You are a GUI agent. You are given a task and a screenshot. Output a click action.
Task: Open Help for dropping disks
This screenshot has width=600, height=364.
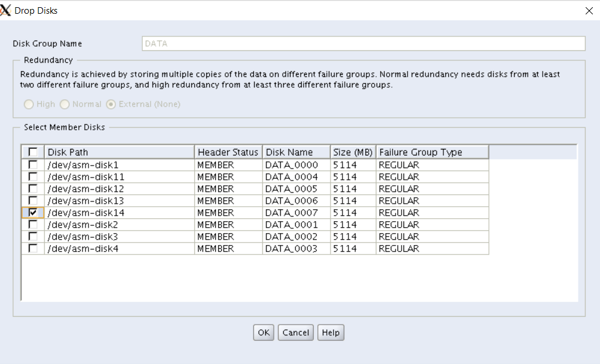[x=330, y=333]
